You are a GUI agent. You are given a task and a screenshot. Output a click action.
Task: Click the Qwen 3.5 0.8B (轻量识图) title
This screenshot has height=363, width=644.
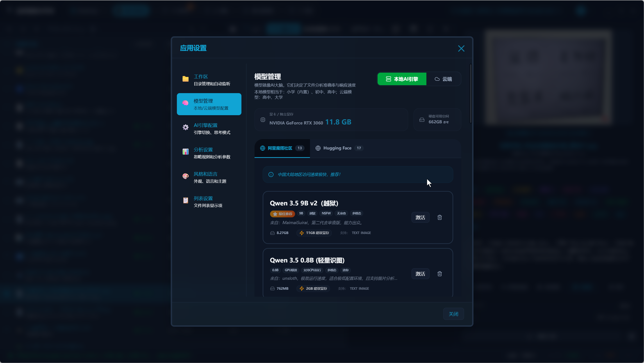tap(307, 260)
